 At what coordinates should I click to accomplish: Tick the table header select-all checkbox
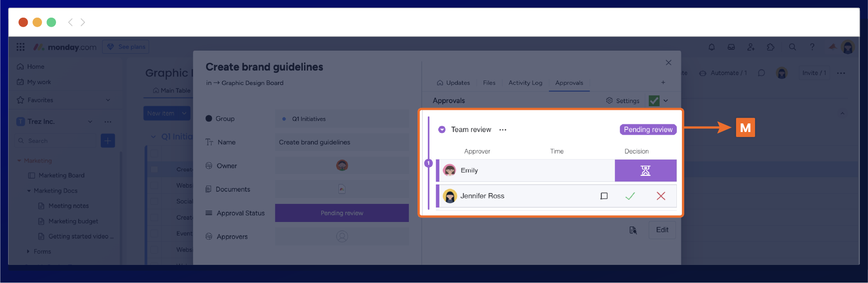(155, 154)
